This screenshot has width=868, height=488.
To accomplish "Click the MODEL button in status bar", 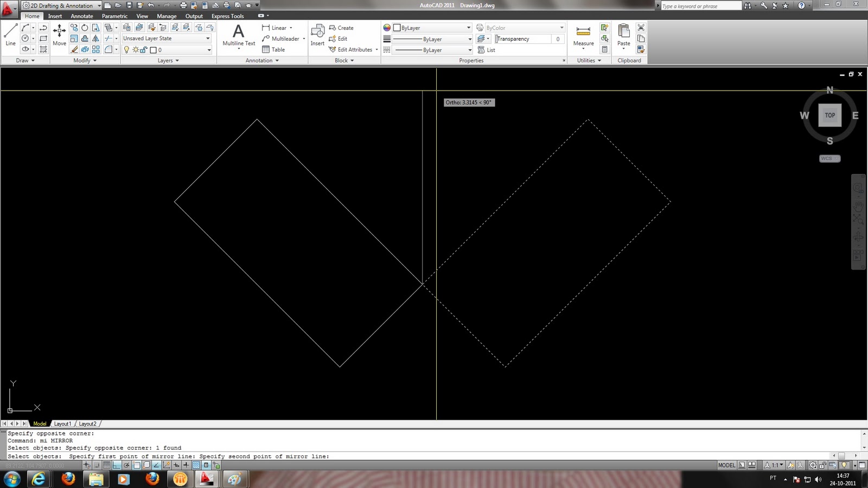I will click(726, 465).
